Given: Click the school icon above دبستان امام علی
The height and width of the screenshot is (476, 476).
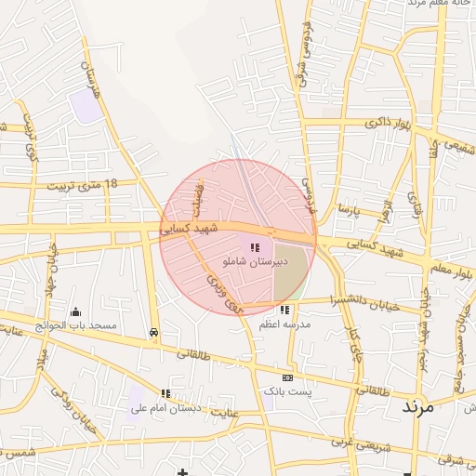Looking at the screenshot, I should (x=166, y=393).
